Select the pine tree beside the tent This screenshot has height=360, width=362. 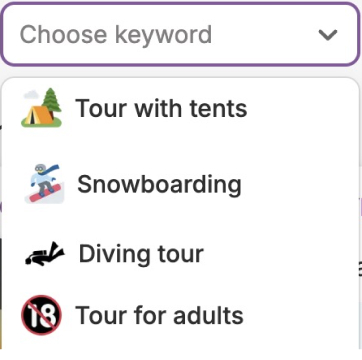(x=51, y=100)
